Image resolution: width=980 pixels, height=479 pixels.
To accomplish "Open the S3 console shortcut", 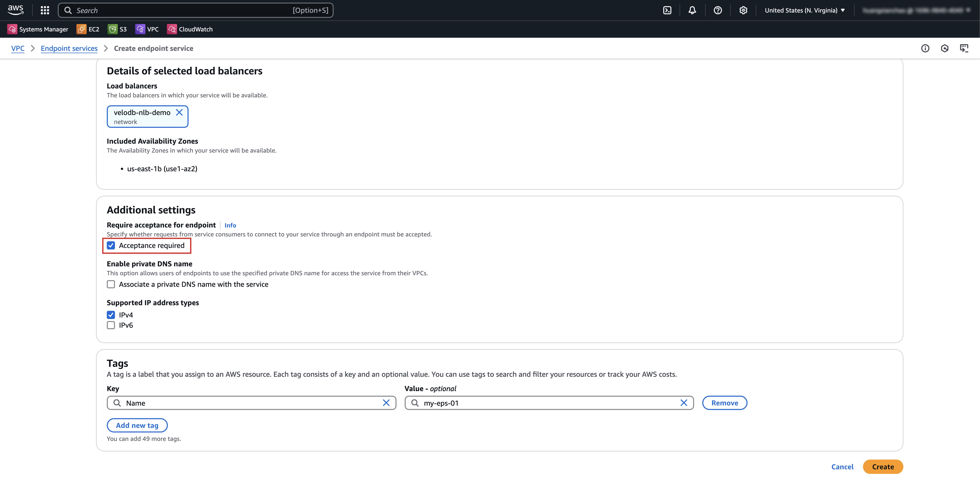I will [x=117, y=29].
